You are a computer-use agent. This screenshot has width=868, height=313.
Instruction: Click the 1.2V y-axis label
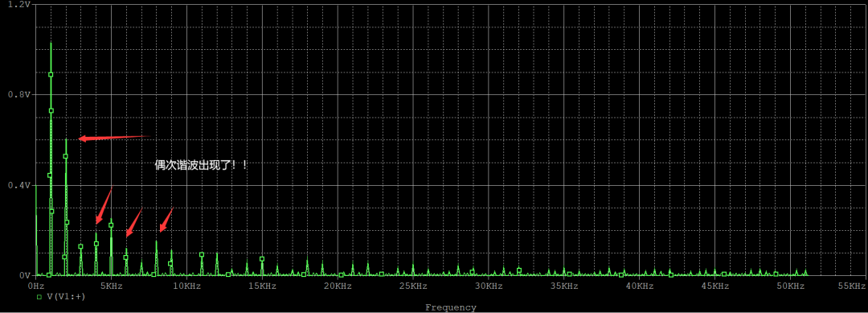[x=18, y=5]
